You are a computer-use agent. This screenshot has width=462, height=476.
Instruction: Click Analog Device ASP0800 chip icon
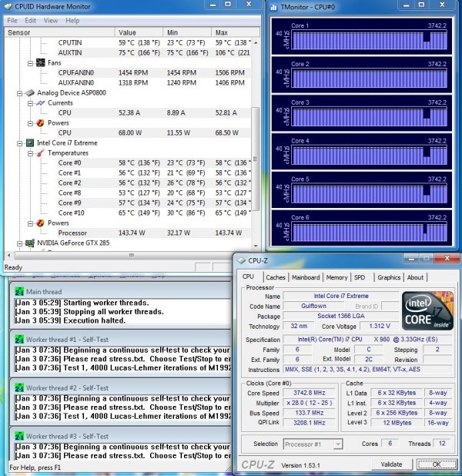(30, 93)
